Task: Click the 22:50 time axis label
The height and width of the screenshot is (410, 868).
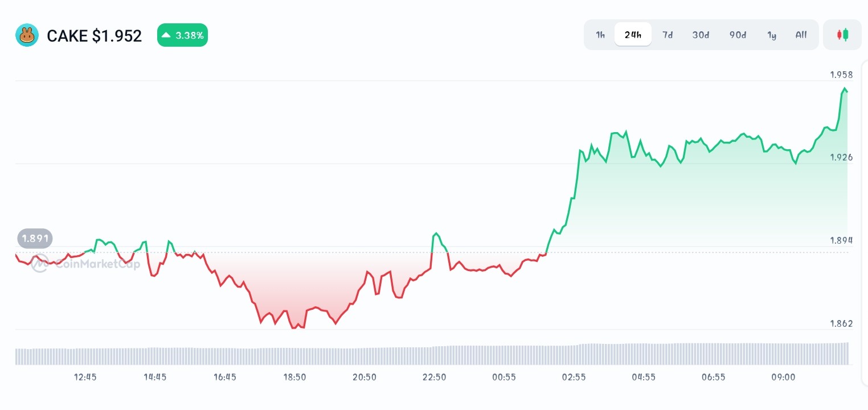Action: 434,377
